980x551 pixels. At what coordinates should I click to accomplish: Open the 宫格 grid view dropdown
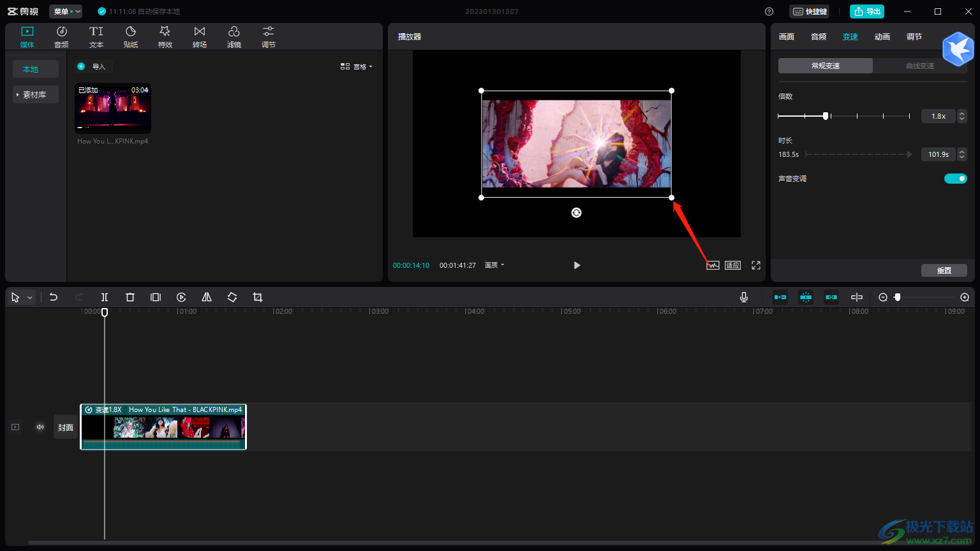(357, 66)
